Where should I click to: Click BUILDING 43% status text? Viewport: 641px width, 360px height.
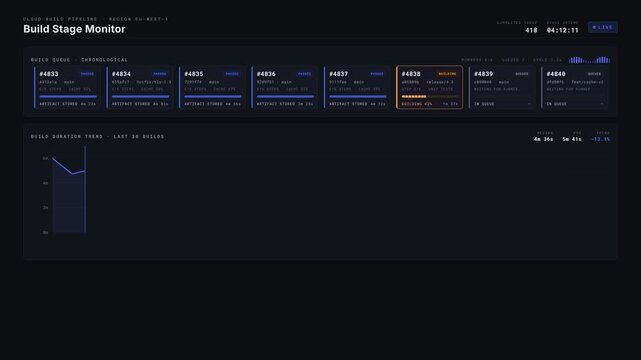[417, 104]
